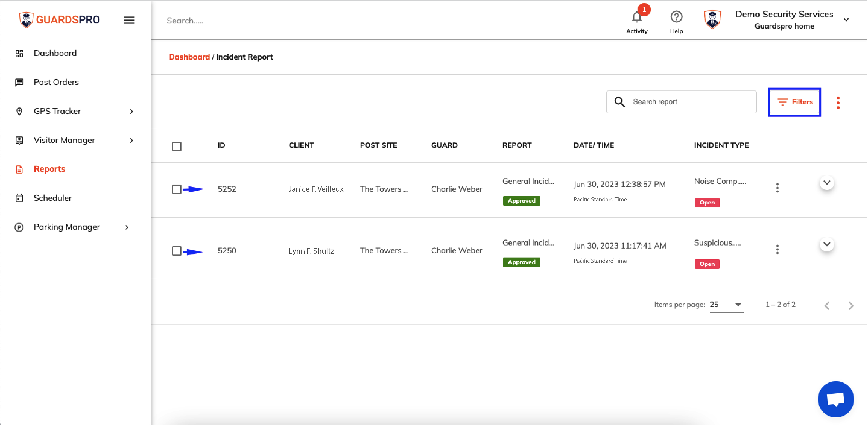868x425 pixels.
Task: Click Open status badge on report 5250
Action: point(707,264)
